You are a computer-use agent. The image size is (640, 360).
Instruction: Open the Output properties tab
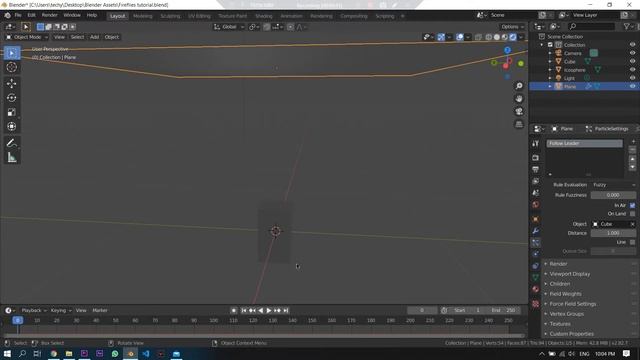[536, 169]
